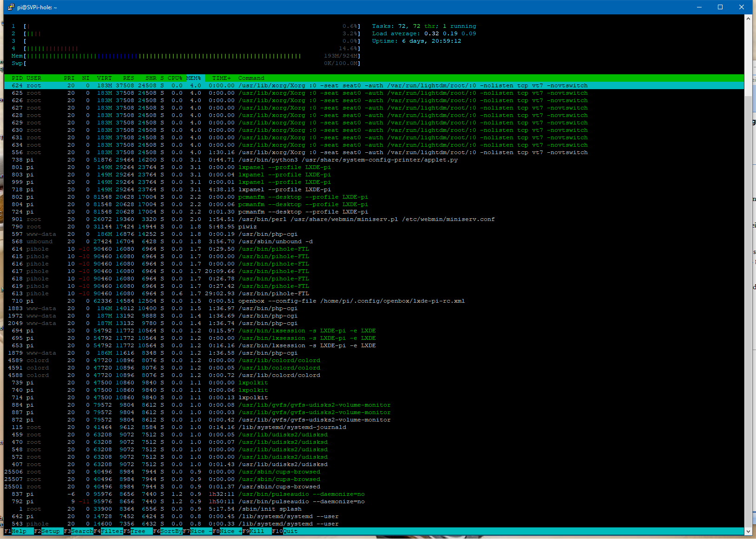This screenshot has height=539, width=756.
Task: Click the Load average text
Action: point(424,33)
